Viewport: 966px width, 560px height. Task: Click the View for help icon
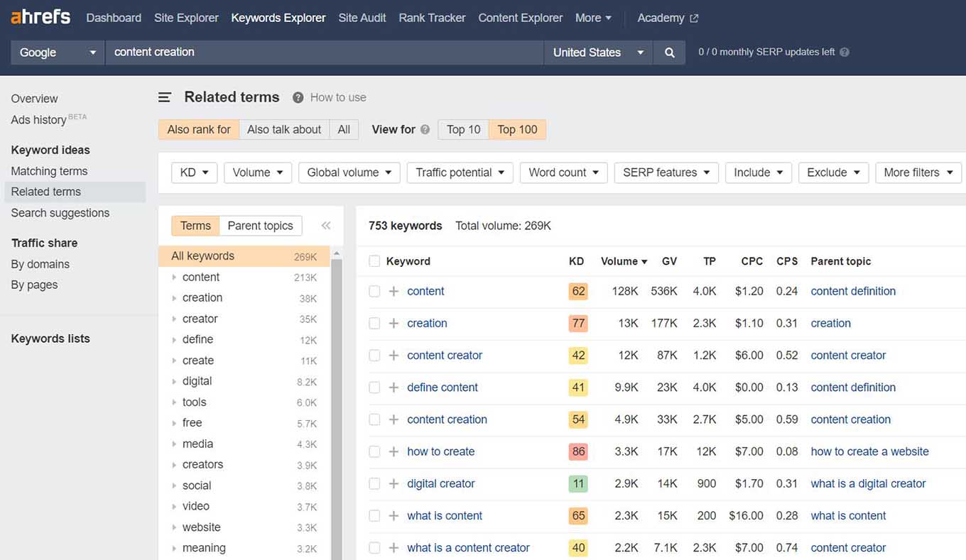[x=425, y=130]
